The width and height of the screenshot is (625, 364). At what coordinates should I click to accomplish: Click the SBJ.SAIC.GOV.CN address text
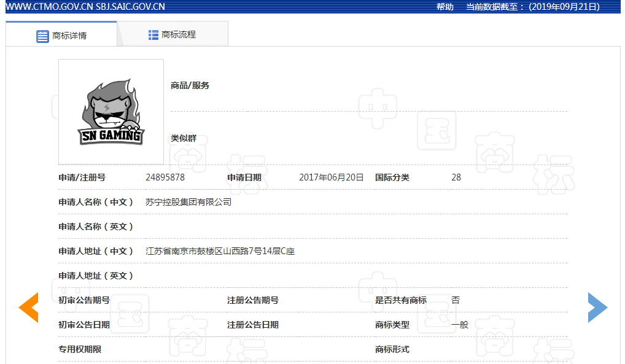pos(130,7)
